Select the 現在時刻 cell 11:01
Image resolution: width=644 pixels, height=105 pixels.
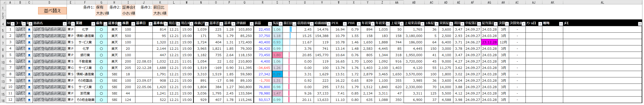pyautogui.click(x=187, y=61)
